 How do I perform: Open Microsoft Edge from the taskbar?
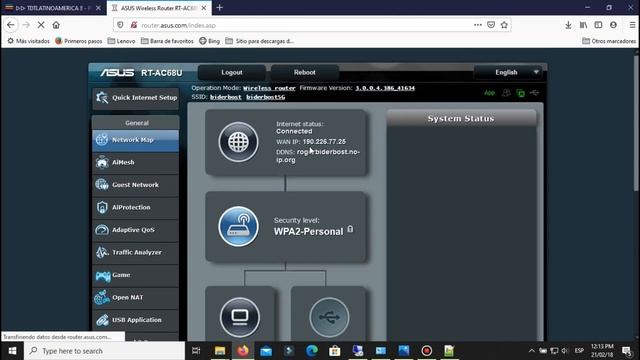click(312, 351)
